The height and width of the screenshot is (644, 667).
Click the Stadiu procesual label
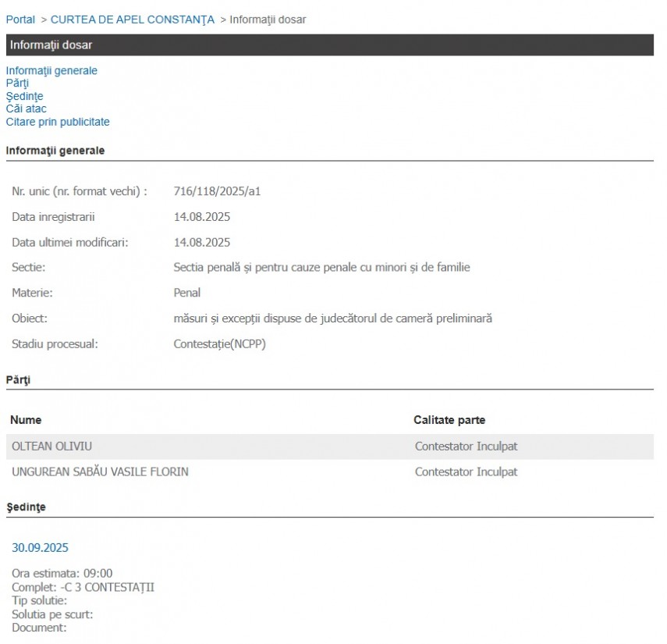tap(55, 344)
